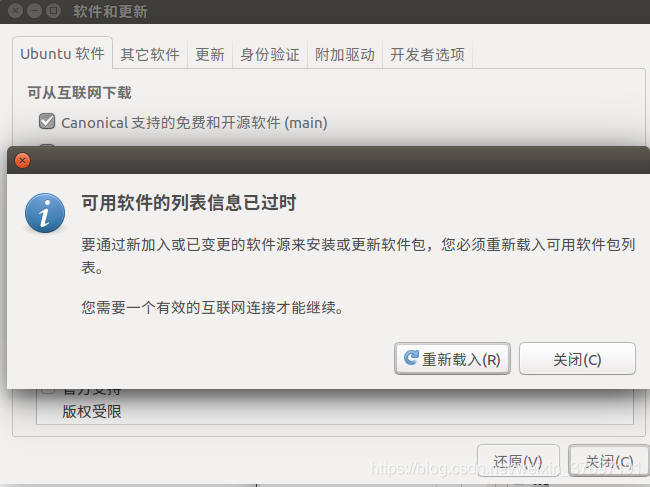Screen dimensions: 650x487
Task: Toggle the partially hidden checkbox above 版权受限
Action: tap(48, 390)
